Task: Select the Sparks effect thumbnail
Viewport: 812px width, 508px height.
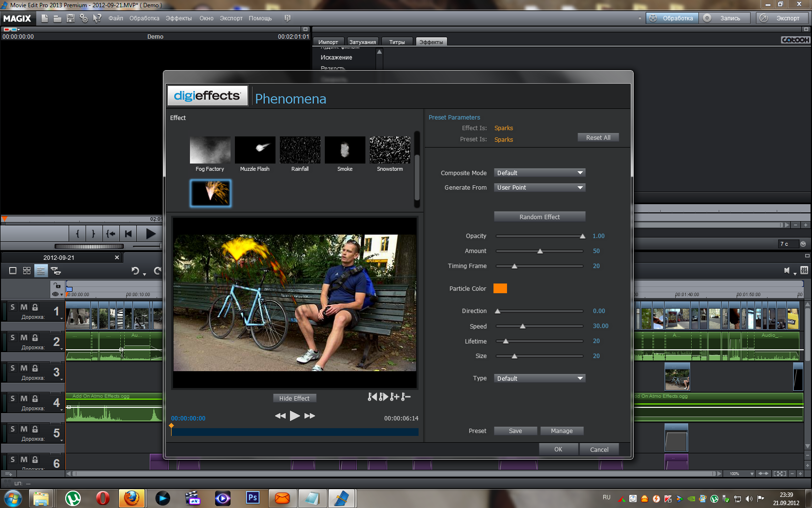Action: click(210, 194)
